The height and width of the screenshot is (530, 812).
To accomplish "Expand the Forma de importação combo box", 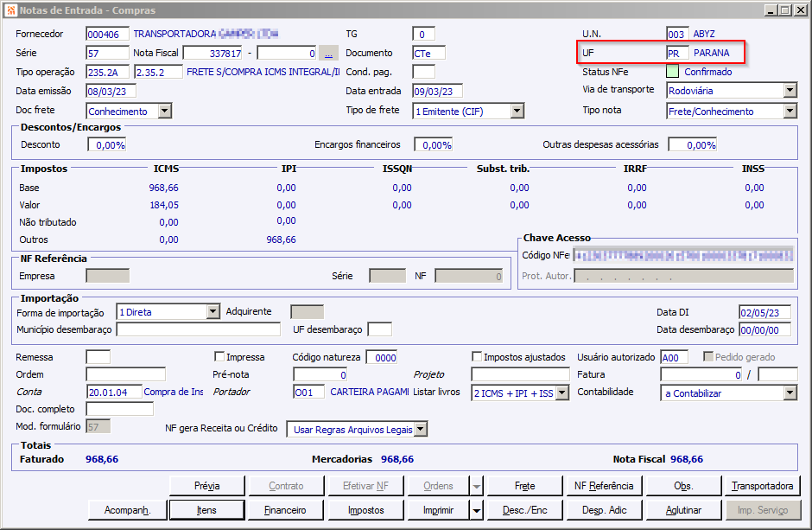I will 213,312.
